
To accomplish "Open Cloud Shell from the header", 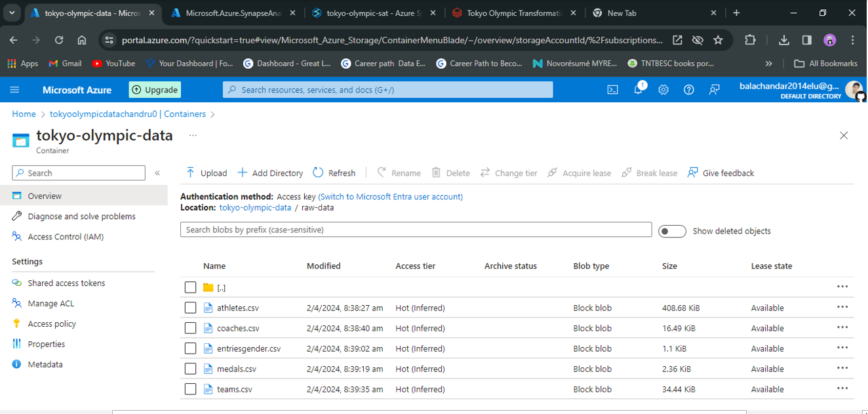I will (612, 90).
